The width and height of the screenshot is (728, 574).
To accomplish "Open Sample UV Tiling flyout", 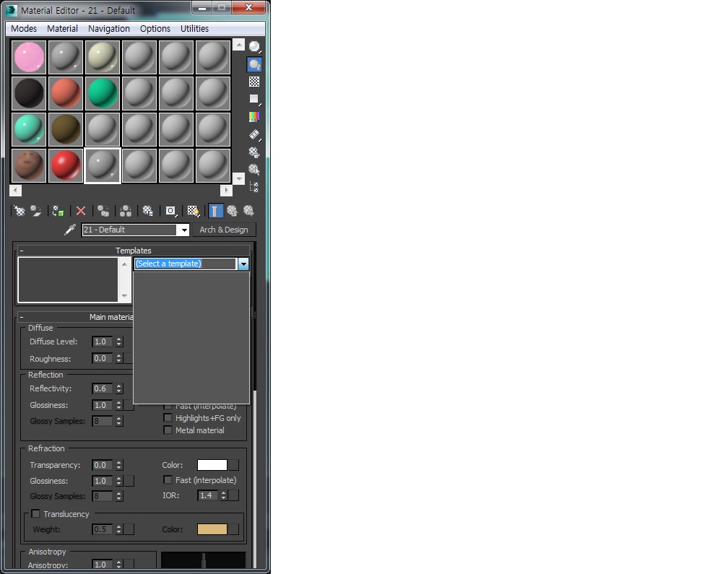I will 254,99.
